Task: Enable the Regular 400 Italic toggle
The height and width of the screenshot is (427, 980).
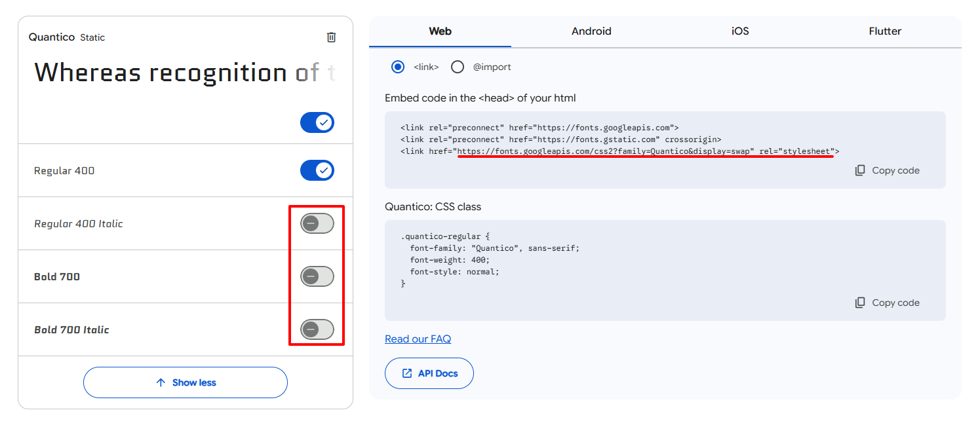Action: pyautogui.click(x=317, y=223)
